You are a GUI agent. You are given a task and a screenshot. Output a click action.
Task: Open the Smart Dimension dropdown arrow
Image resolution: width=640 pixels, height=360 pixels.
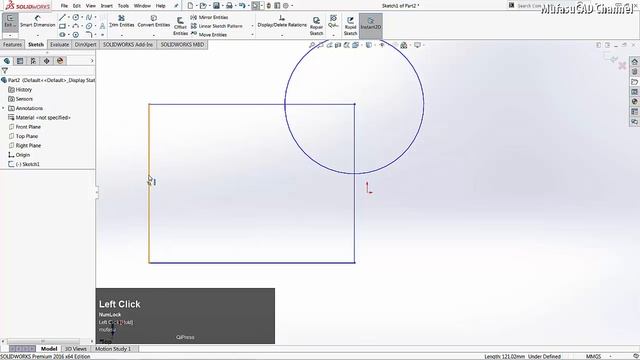point(38,36)
